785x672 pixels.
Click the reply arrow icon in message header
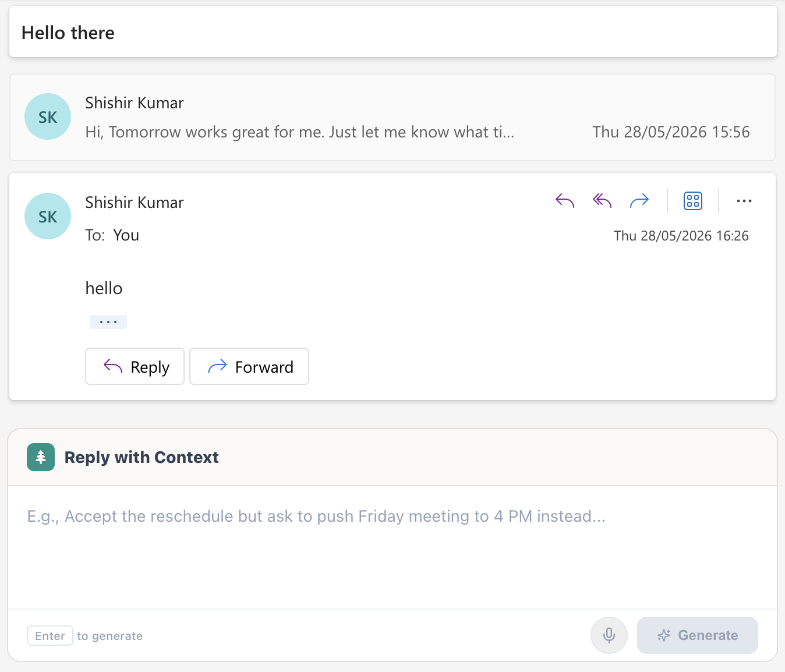[565, 201]
